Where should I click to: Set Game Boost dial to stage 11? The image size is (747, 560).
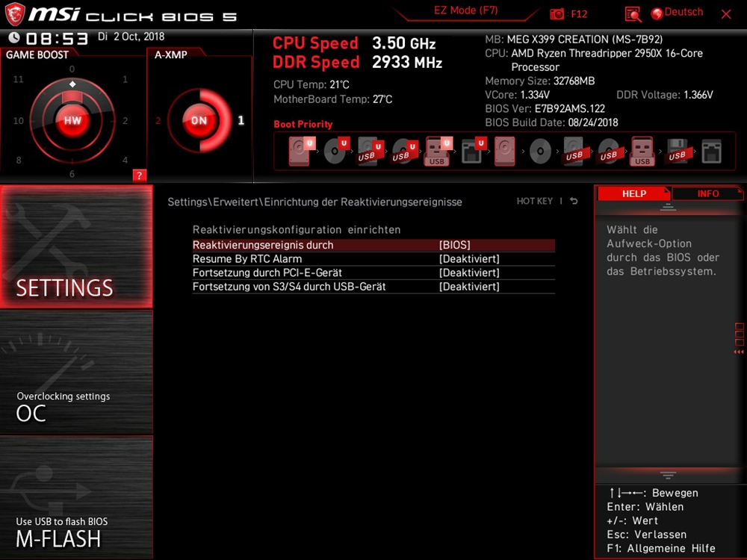(18, 79)
